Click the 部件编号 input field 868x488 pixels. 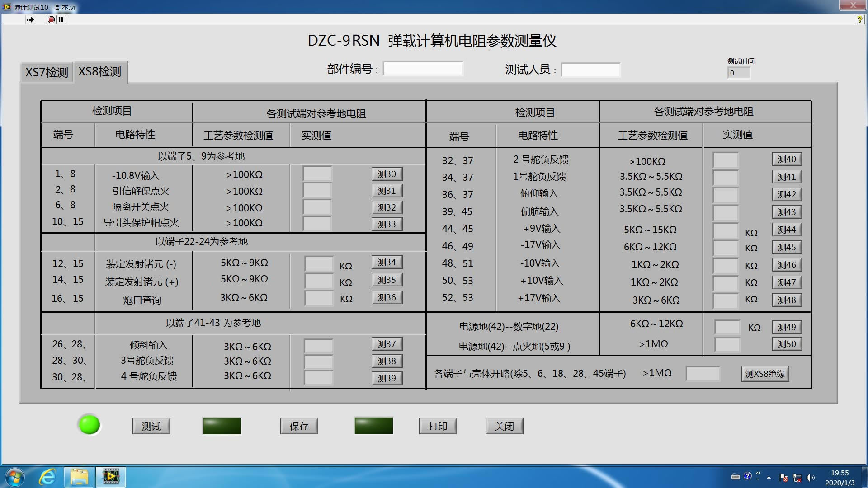pyautogui.click(x=423, y=69)
